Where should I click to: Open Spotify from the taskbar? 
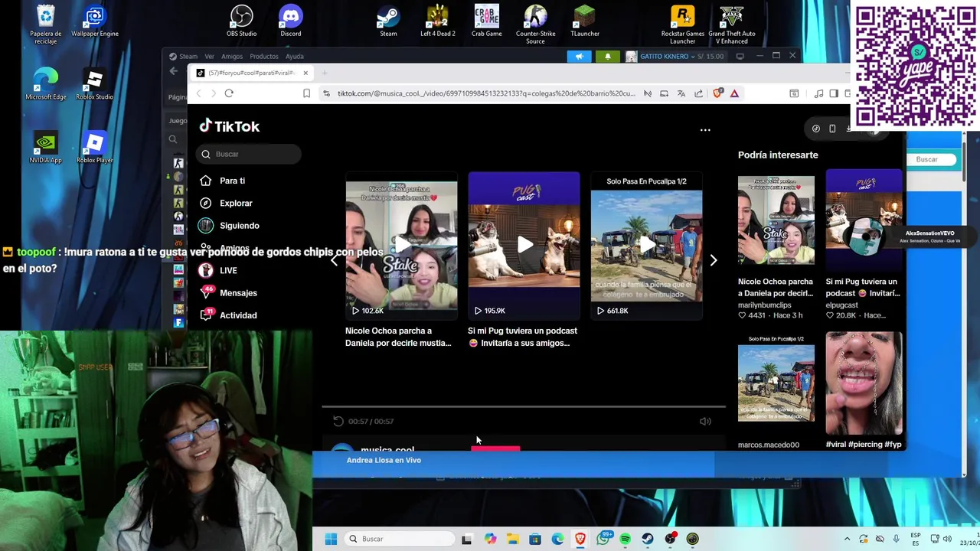[x=625, y=539]
